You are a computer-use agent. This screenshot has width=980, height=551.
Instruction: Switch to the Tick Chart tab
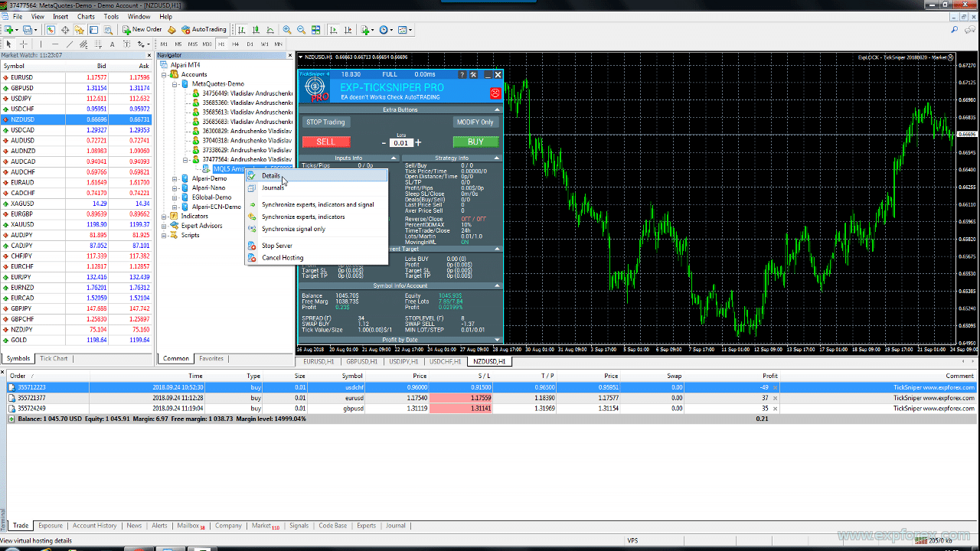tap(54, 358)
